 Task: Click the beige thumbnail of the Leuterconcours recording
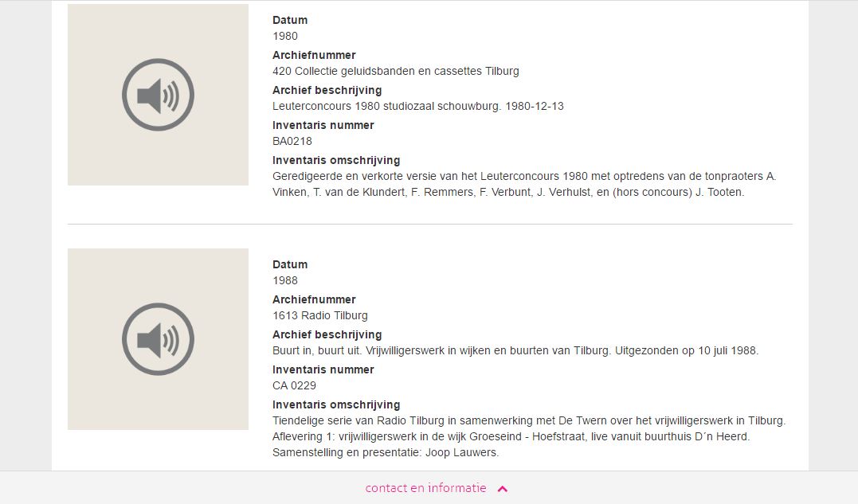(x=158, y=94)
